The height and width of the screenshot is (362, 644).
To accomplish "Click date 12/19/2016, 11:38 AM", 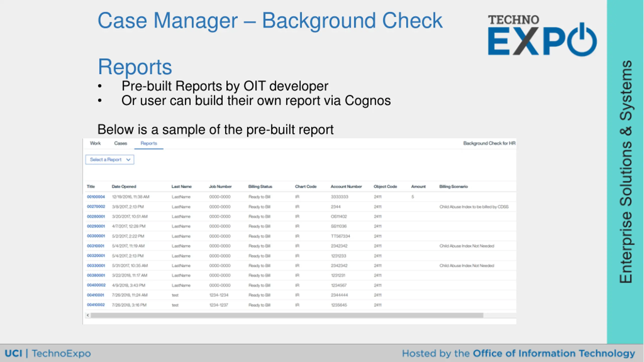I will tap(131, 197).
